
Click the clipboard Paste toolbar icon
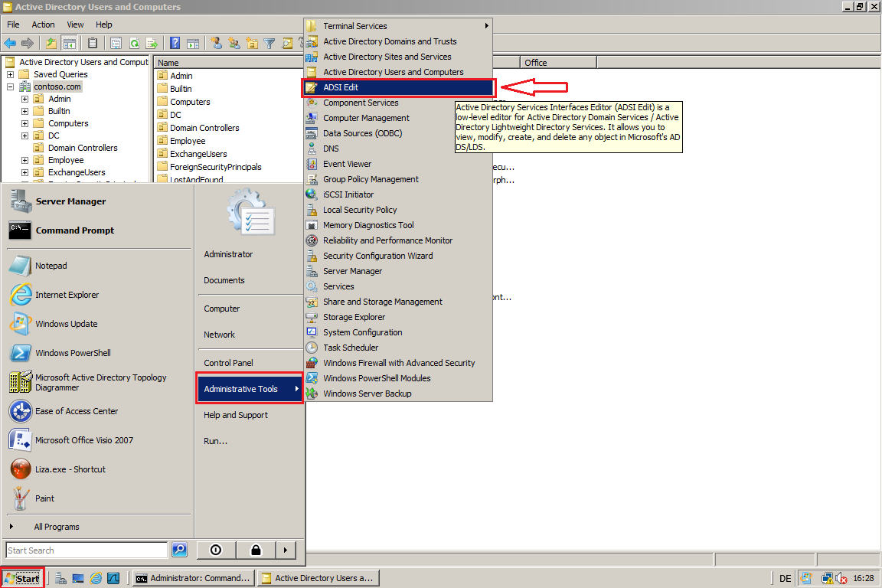(x=93, y=43)
